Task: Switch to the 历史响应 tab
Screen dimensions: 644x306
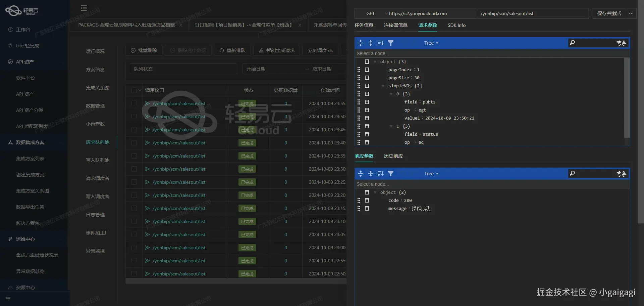Action: coord(393,156)
